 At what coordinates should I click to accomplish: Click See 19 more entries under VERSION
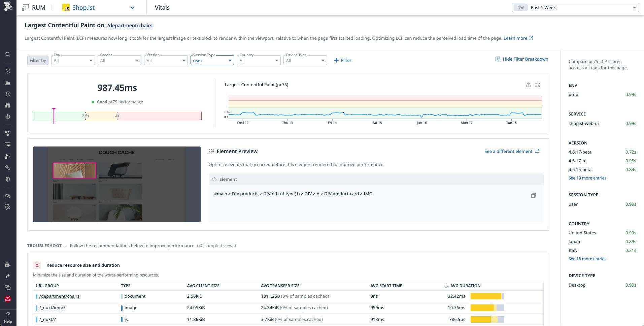tap(587, 178)
